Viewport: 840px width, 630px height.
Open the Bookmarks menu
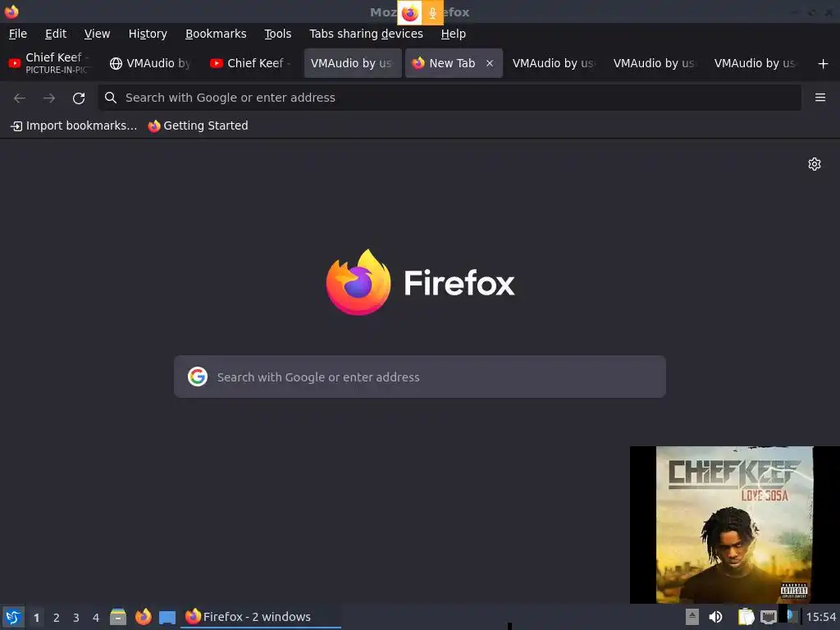[216, 34]
